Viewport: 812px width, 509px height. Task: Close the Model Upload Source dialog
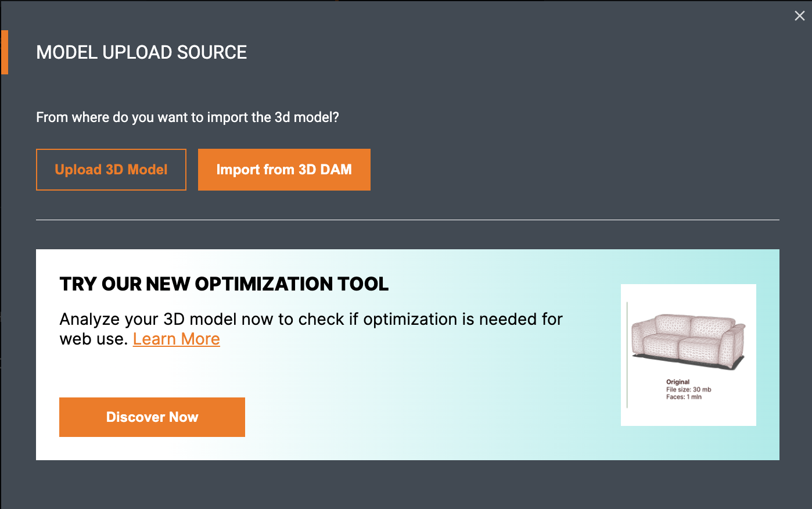click(x=800, y=16)
